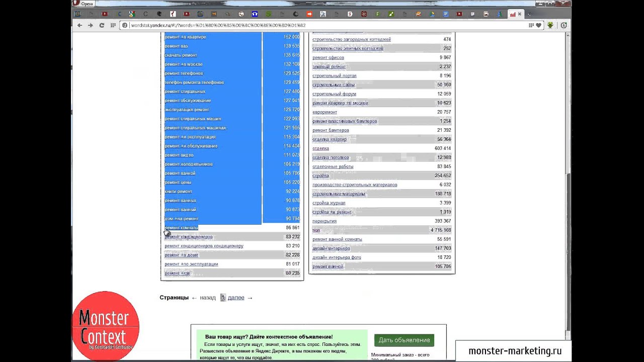The height and width of the screenshot is (362, 644).
Task: Open the 'дизайн интерьера' link
Action: (331, 248)
